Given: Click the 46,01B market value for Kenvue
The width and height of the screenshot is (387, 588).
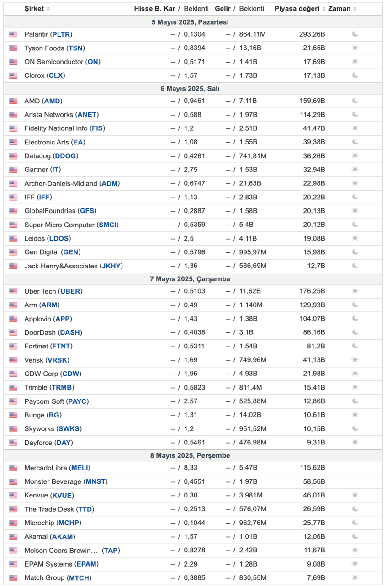Looking at the screenshot, I should 314,495.
